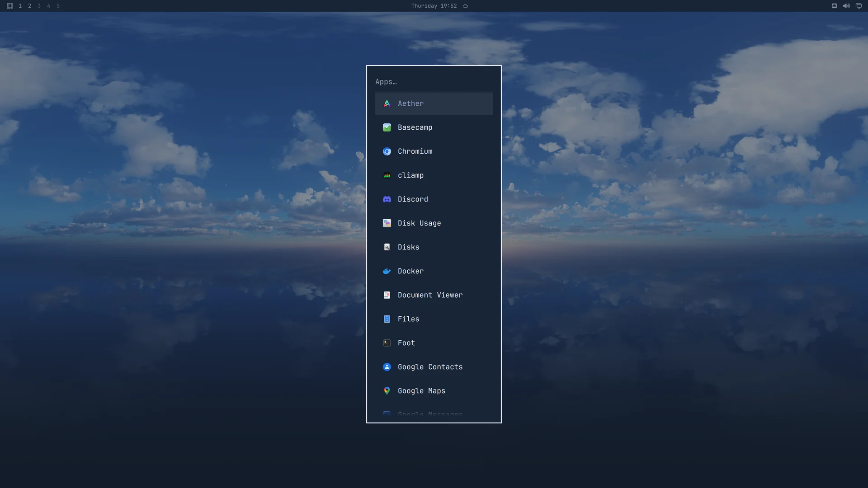Launch Aether from the app list
The width and height of the screenshot is (868, 488).
(434, 103)
